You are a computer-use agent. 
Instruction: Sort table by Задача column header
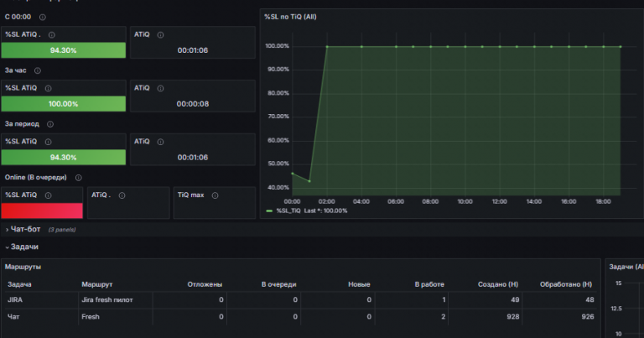[x=20, y=284]
